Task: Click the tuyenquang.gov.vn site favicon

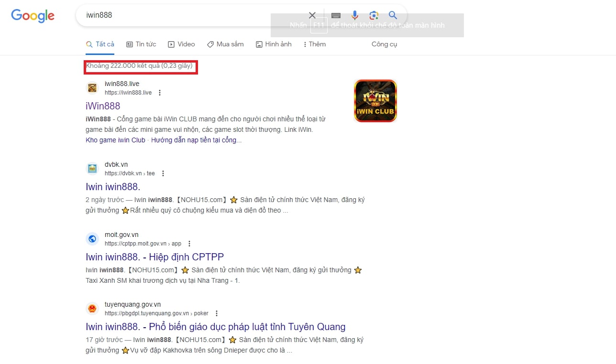Action: click(x=92, y=309)
